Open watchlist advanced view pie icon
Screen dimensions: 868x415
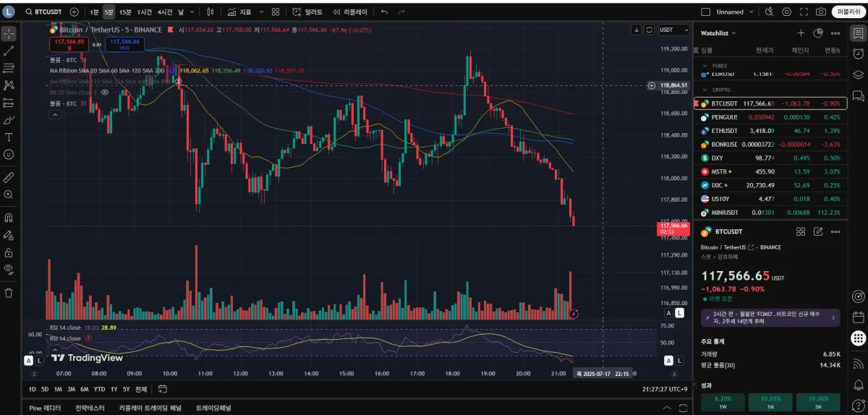[818, 33]
